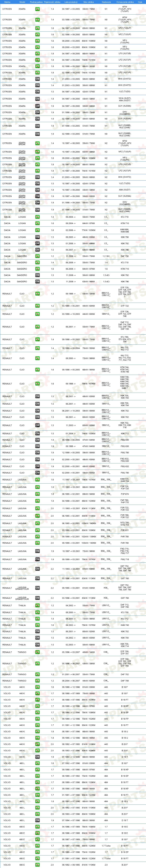Select the Lata produkcji column header
The image size is (146, 868).
pyautogui.click(x=71, y=2)
